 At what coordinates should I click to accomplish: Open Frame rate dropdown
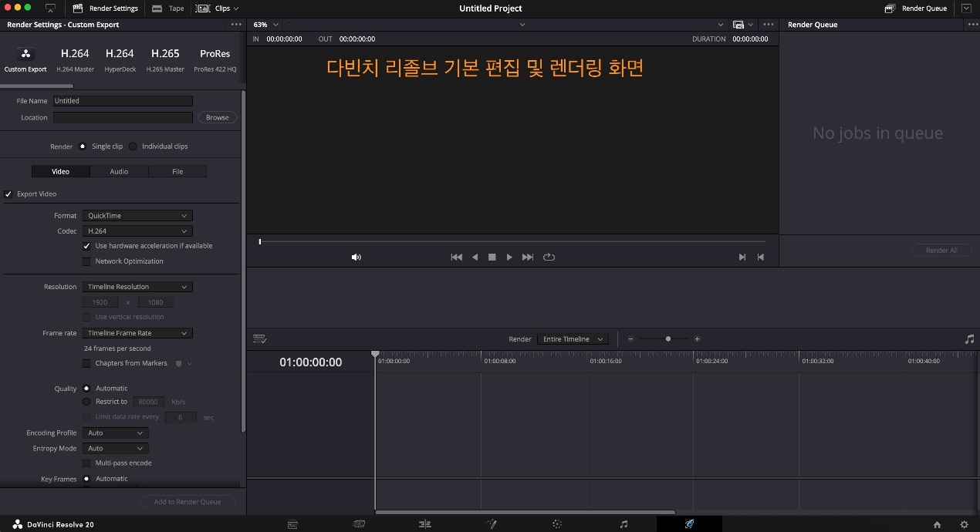(x=137, y=333)
